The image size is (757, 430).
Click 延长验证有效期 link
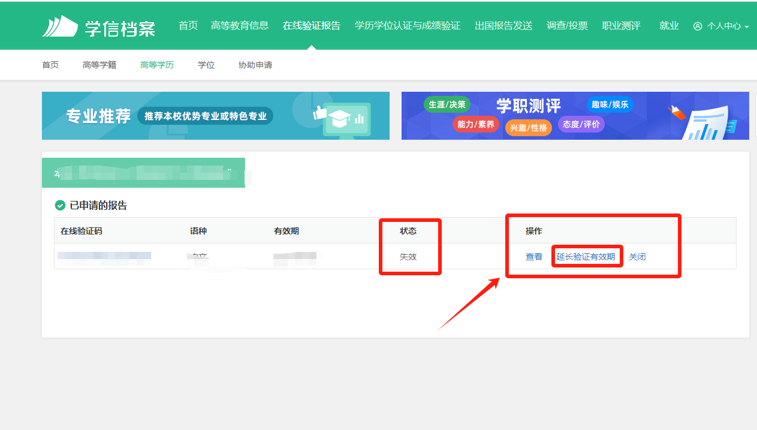point(586,257)
